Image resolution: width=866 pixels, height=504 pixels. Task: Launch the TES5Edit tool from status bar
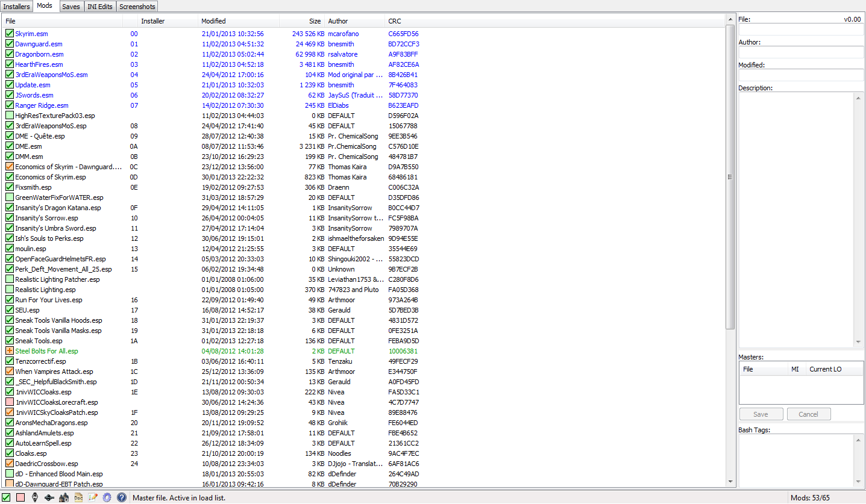click(x=49, y=497)
